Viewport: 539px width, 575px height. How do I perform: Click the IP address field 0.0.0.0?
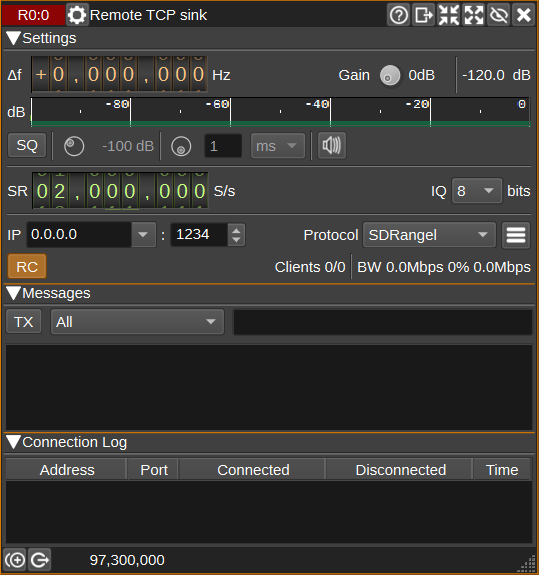coord(79,234)
